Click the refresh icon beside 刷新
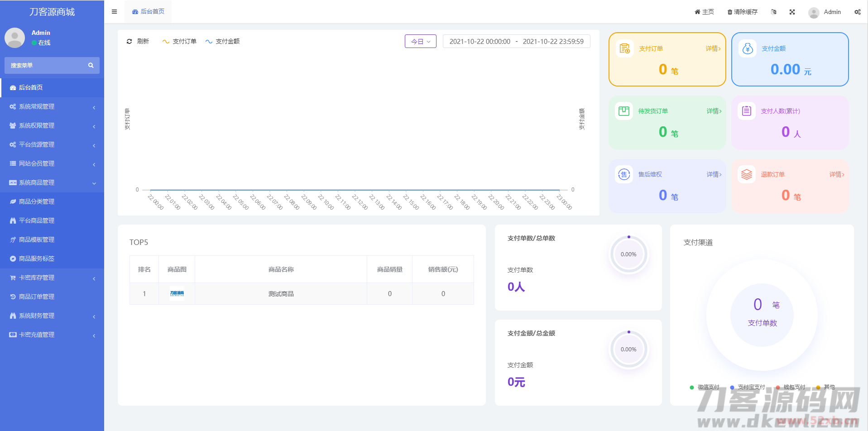The image size is (868, 431). [129, 41]
